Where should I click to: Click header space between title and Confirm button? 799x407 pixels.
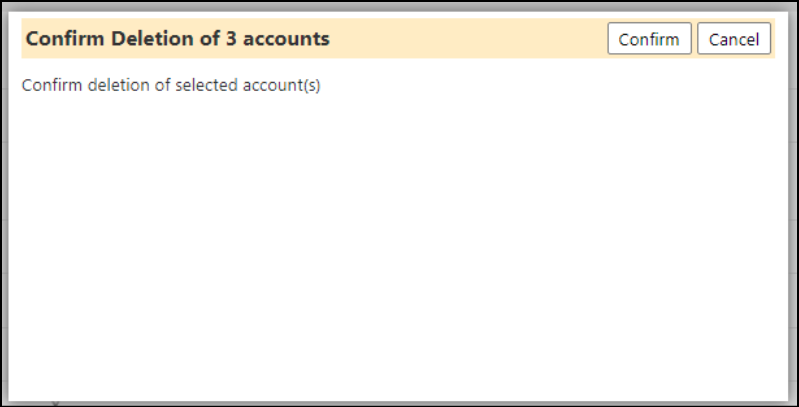click(469, 39)
